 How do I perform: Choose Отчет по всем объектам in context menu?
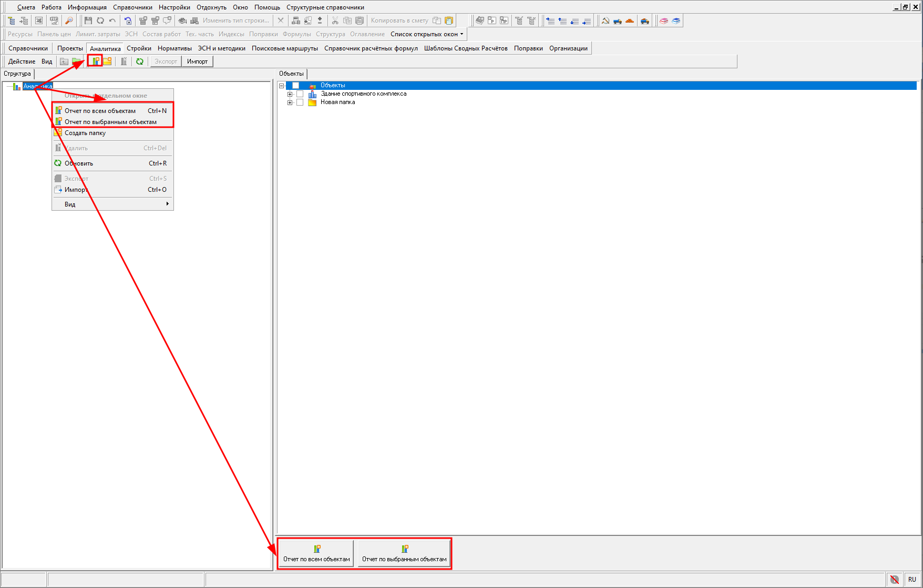point(100,111)
